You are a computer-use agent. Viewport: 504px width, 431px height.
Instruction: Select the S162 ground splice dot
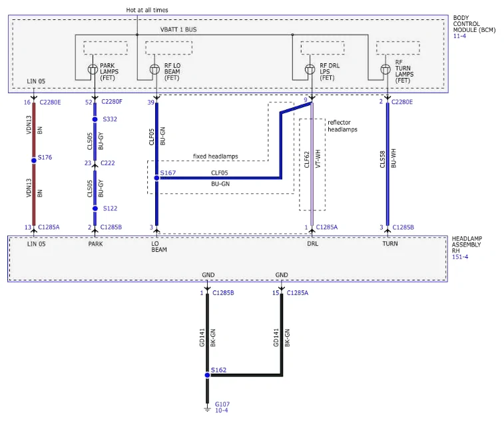tap(207, 375)
